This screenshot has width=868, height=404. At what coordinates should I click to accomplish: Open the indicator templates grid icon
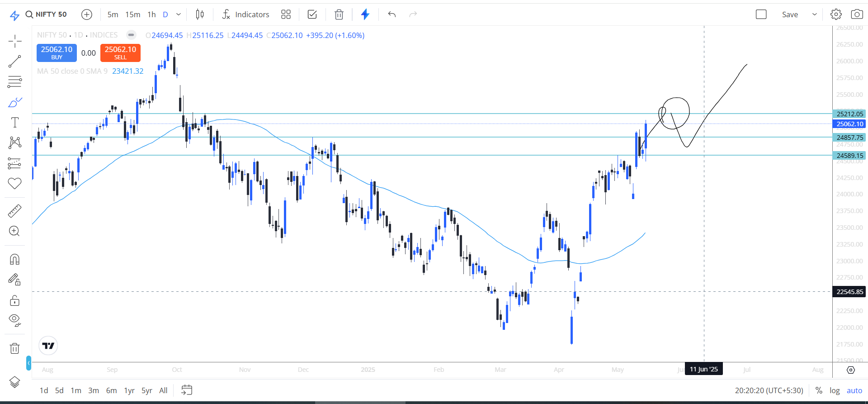(286, 14)
